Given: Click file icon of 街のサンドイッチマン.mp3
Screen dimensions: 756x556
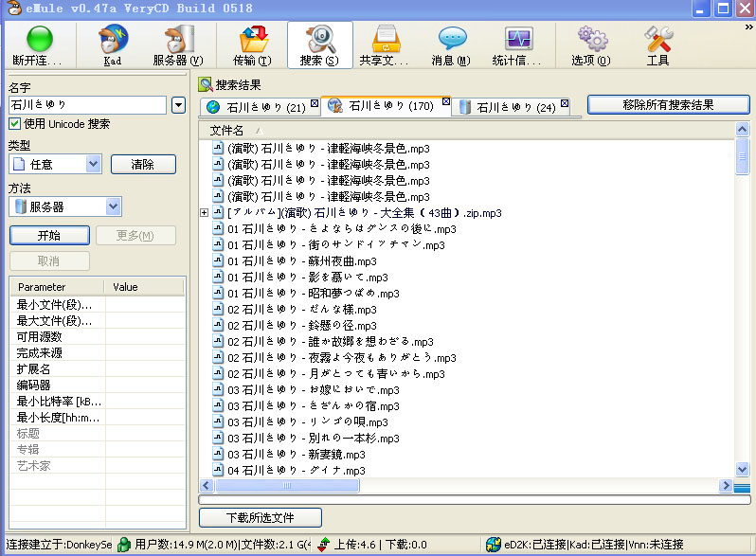Looking at the screenshot, I should (x=218, y=244).
